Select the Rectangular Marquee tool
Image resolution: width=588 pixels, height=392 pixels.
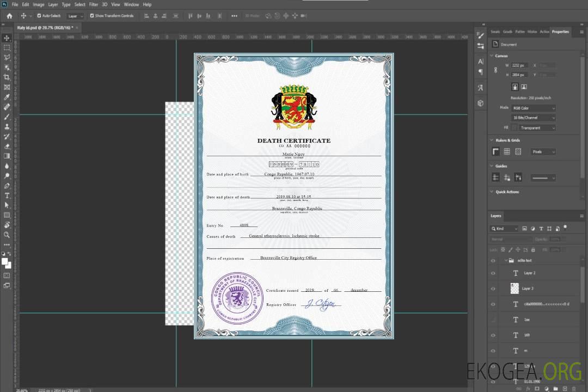(x=7, y=48)
